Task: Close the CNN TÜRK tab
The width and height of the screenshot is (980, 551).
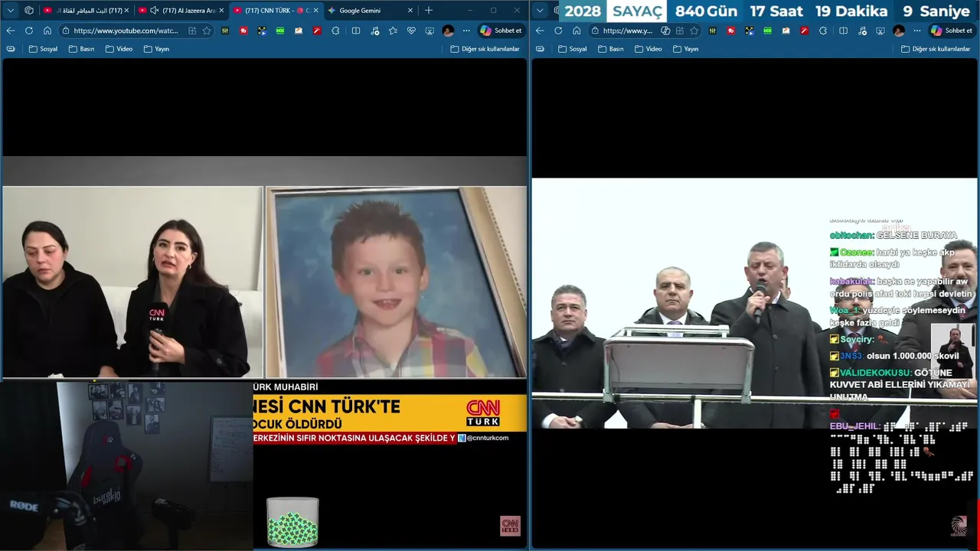Action: pos(315,10)
